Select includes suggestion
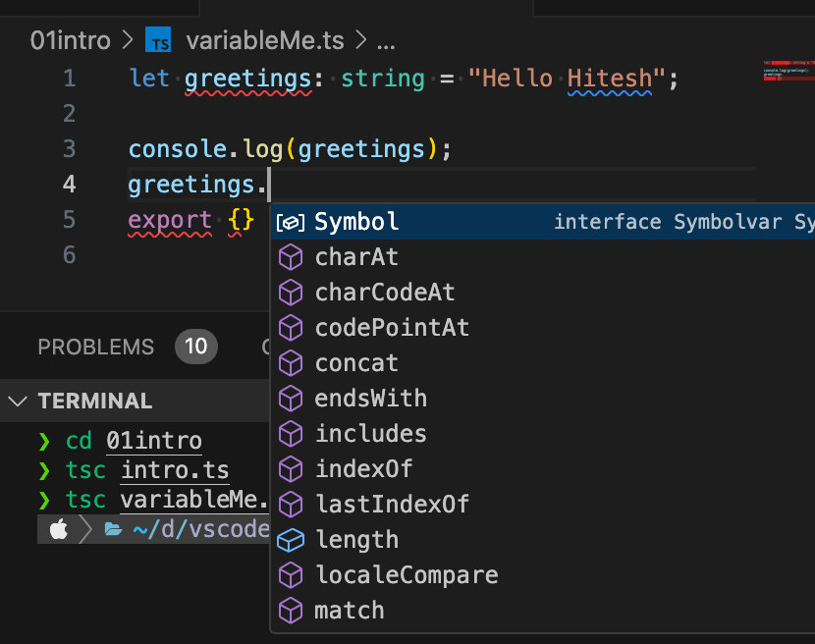 [x=543, y=434]
